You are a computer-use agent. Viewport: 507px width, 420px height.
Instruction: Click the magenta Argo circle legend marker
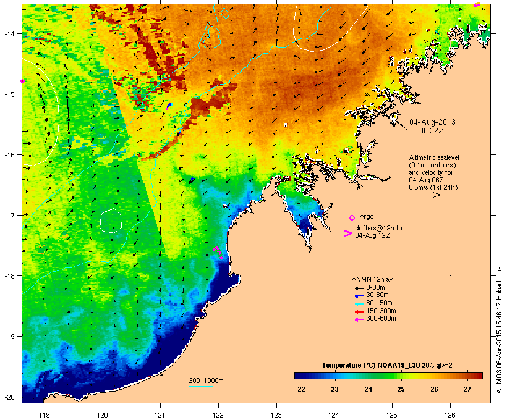click(x=352, y=217)
